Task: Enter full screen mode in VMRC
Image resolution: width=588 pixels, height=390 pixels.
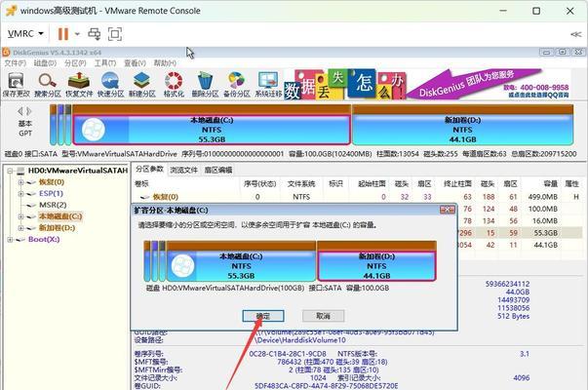Action: tap(115, 34)
